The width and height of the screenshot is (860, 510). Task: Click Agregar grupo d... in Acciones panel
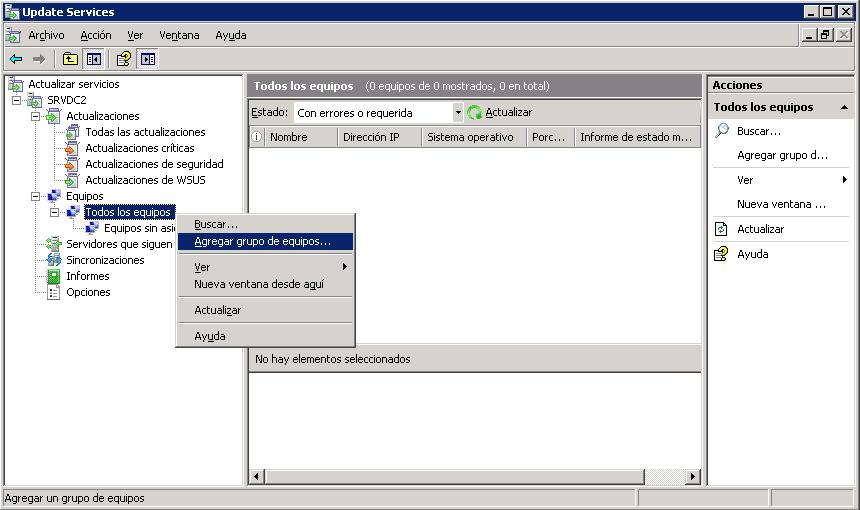(x=782, y=155)
